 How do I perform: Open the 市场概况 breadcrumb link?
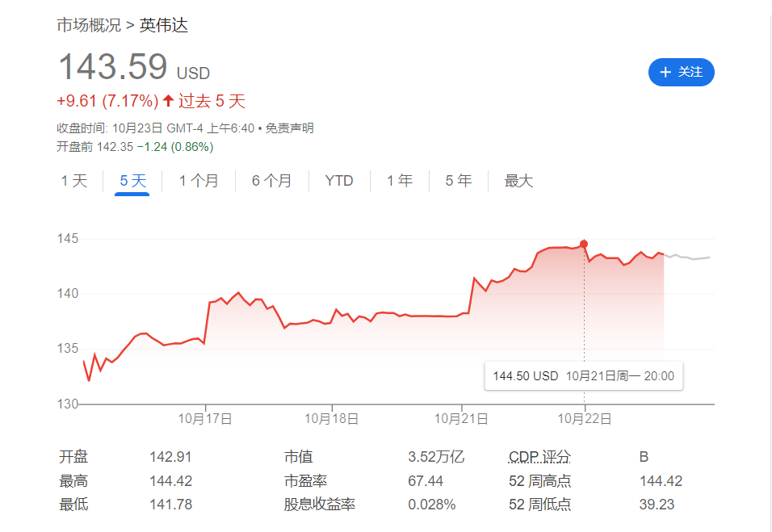point(88,25)
